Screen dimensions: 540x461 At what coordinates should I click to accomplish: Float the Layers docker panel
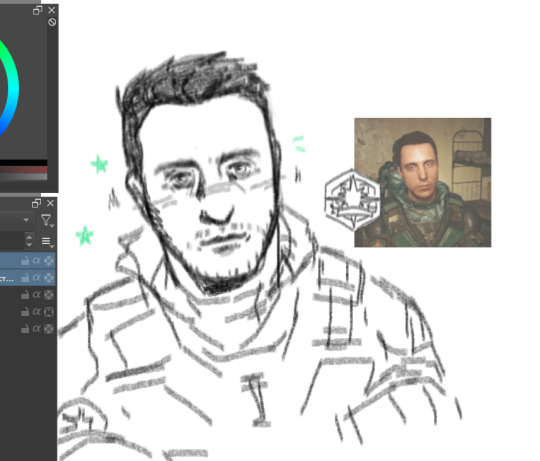tap(36, 203)
